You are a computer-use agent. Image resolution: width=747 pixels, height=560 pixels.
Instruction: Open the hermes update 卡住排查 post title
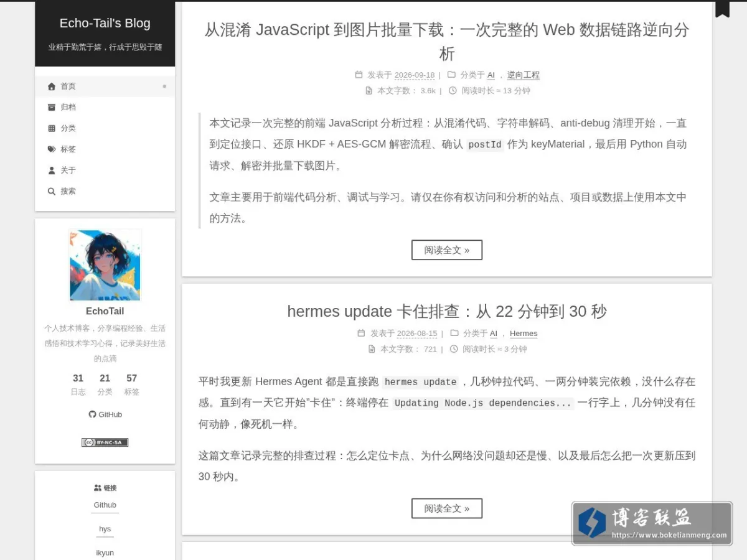coord(447,311)
